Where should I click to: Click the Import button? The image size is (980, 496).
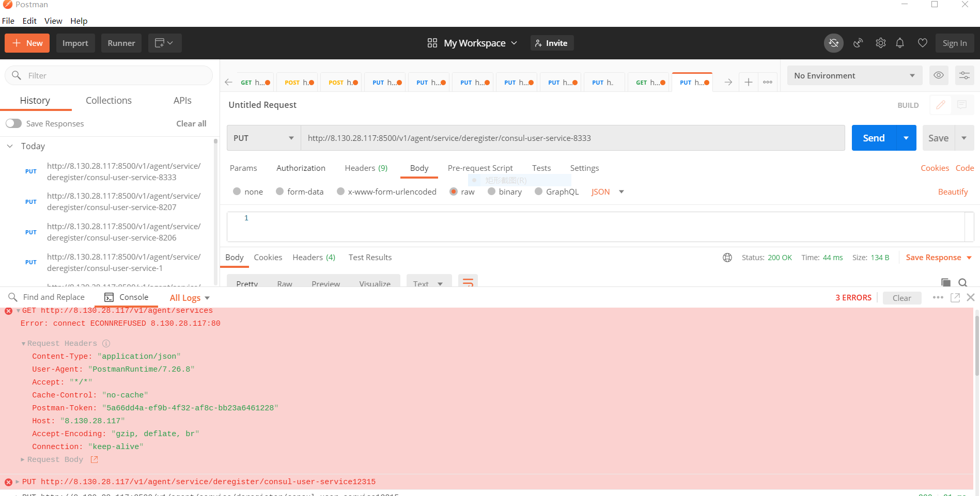[75, 43]
